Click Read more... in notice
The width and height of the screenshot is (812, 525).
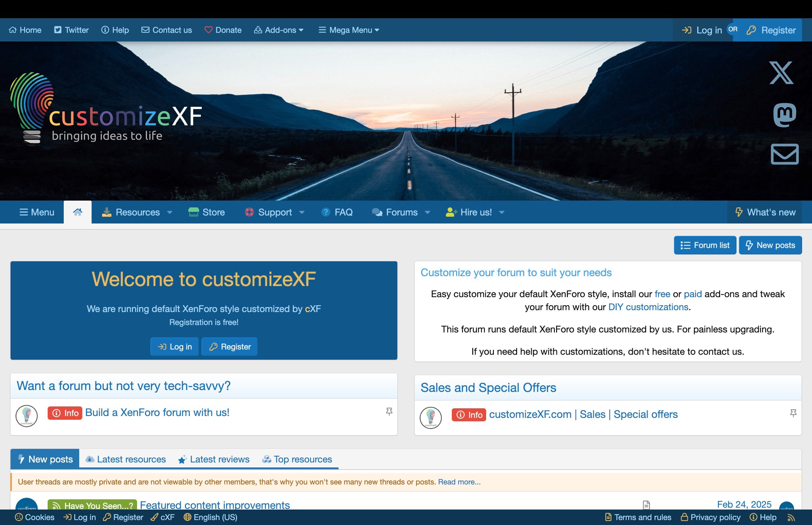pyautogui.click(x=459, y=482)
